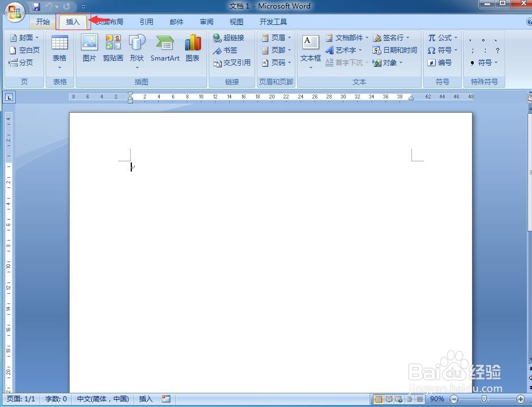Open 文档部件 quick parts menu

pyautogui.click(x=347, y=37)
